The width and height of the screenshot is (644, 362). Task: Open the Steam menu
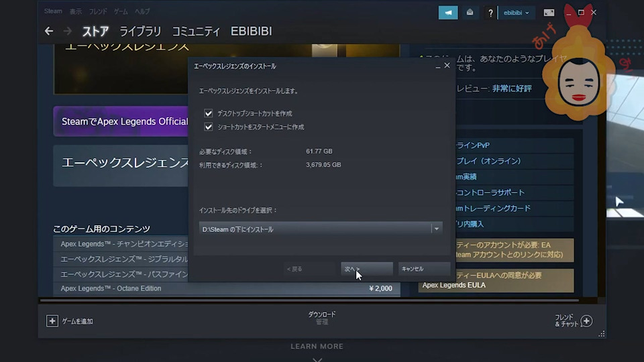pos(53,11)
